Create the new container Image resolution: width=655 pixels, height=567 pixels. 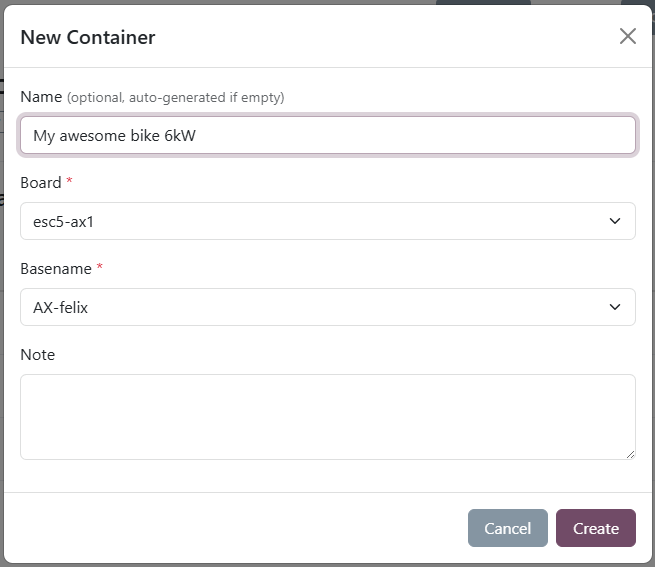point(596,528)
